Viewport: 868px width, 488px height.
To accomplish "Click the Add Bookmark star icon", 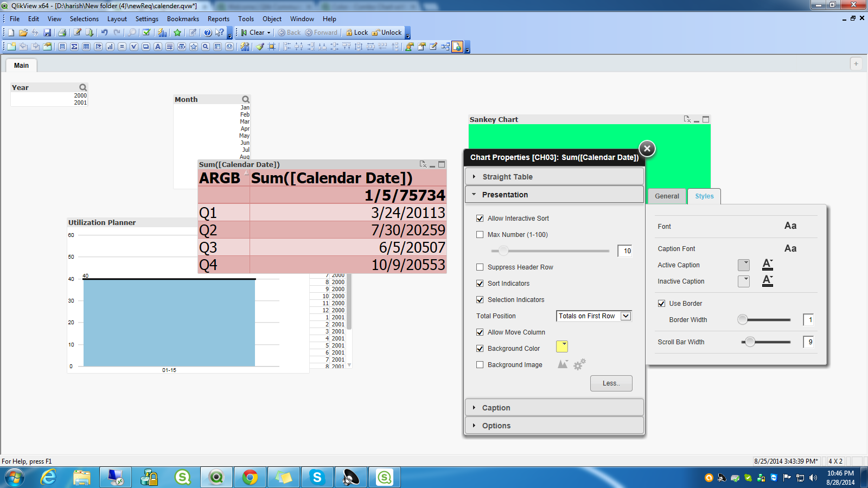I will (x=177, y=33).
